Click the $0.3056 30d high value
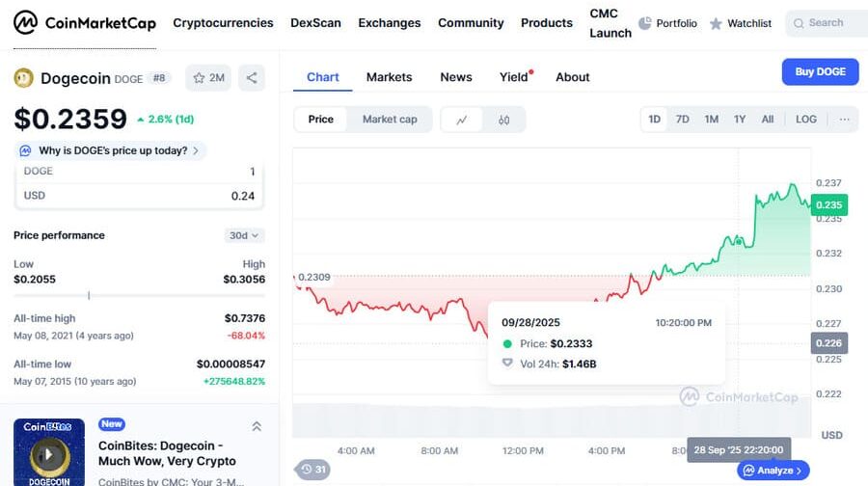 [244, 279]
